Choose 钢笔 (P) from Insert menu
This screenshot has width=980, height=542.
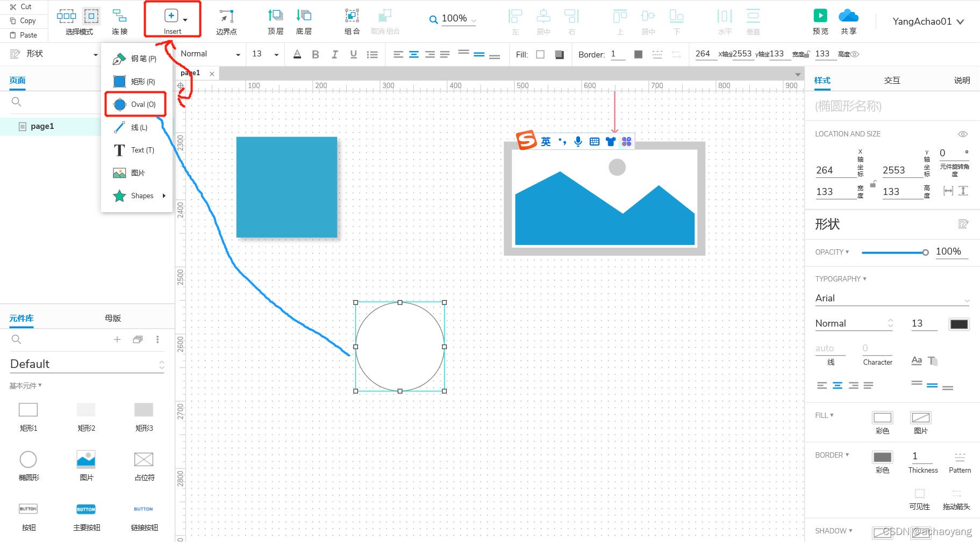(x=137, y=59)
